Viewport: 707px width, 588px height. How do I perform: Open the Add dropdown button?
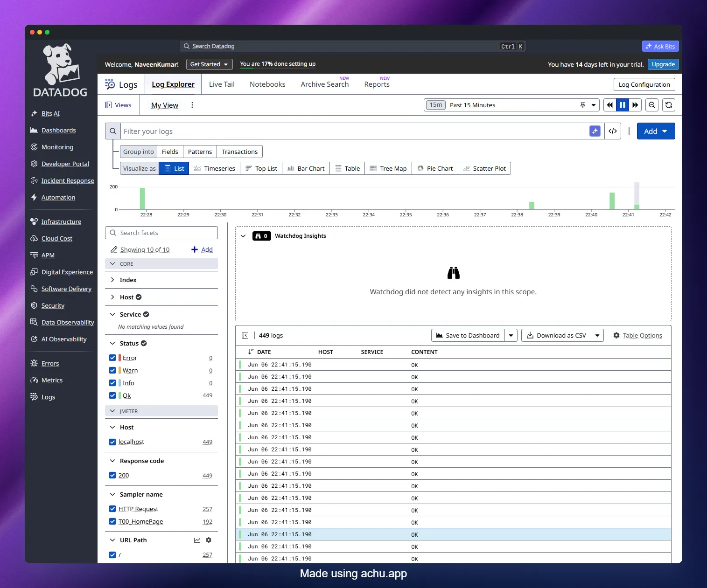coord(656,131)
